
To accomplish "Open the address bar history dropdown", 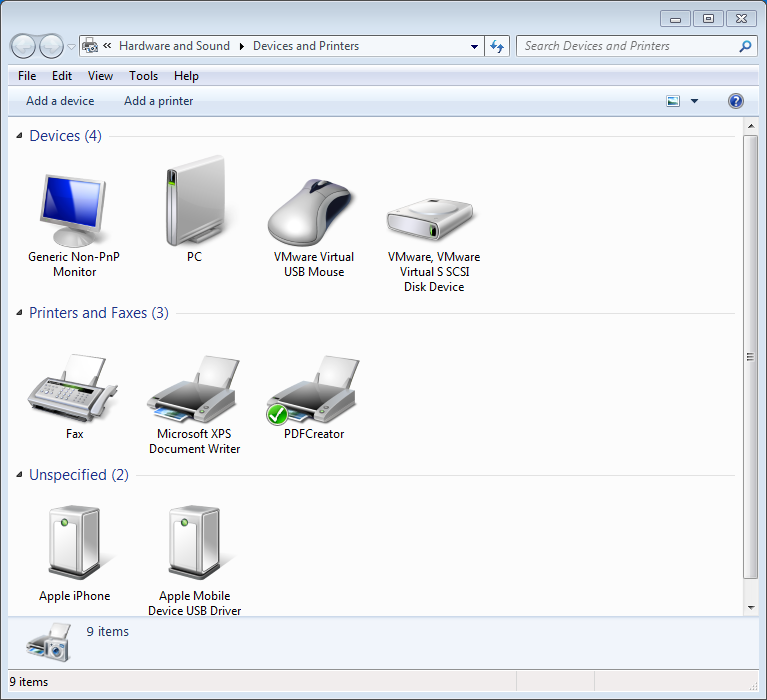I will pyautogui.click(x=474, y=46).
